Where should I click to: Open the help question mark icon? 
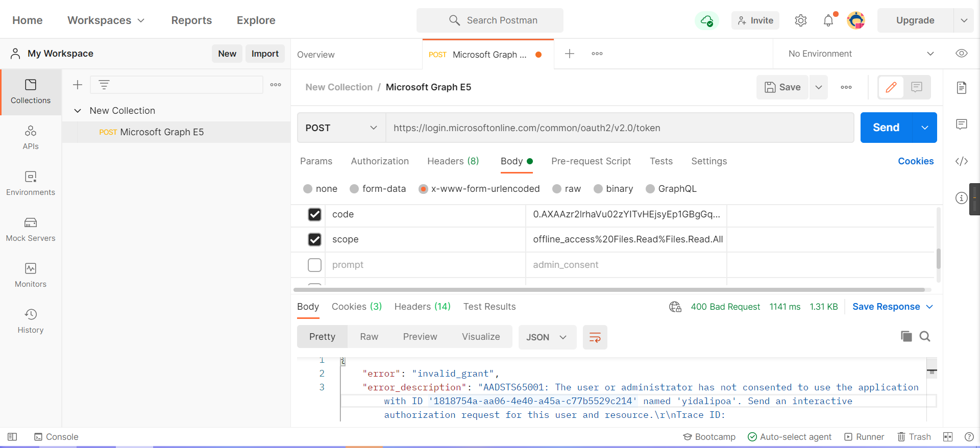click(x=969, y=437)
